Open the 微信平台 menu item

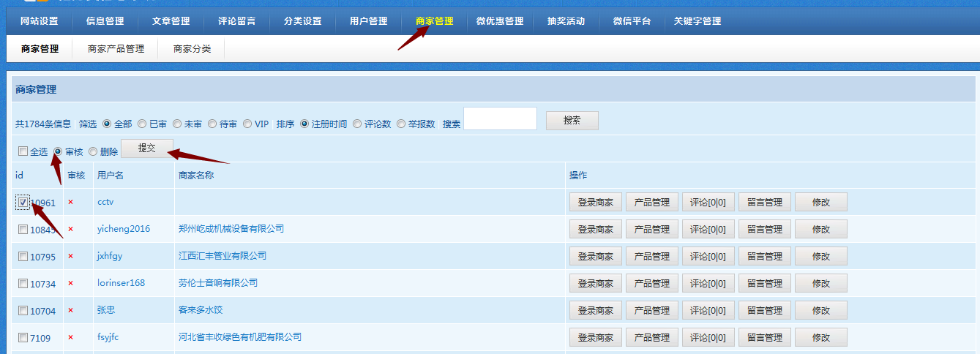pyautogui.click(x=632, y=21)
